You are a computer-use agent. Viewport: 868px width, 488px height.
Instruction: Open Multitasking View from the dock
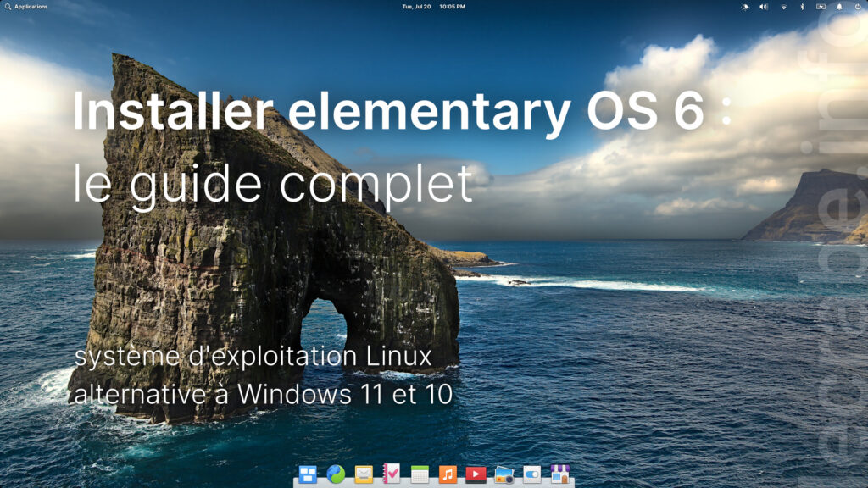coord(308,474)
